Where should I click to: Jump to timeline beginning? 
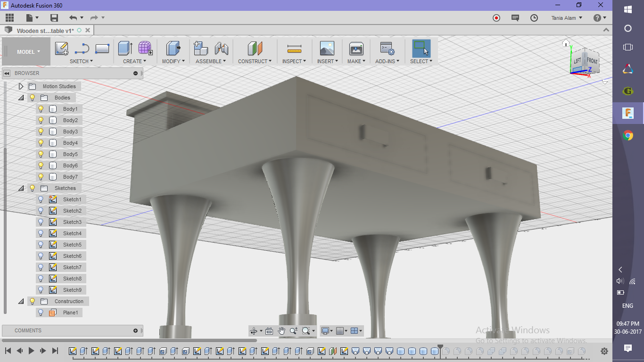click(x=8, y=351)
